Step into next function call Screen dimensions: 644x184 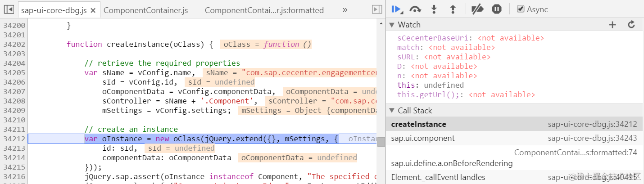click(x=434, y=9)
